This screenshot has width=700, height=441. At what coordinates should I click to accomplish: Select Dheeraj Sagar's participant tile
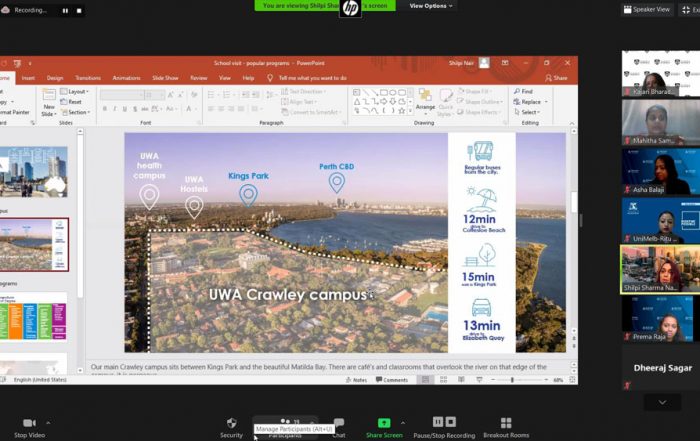pos(661,369)
